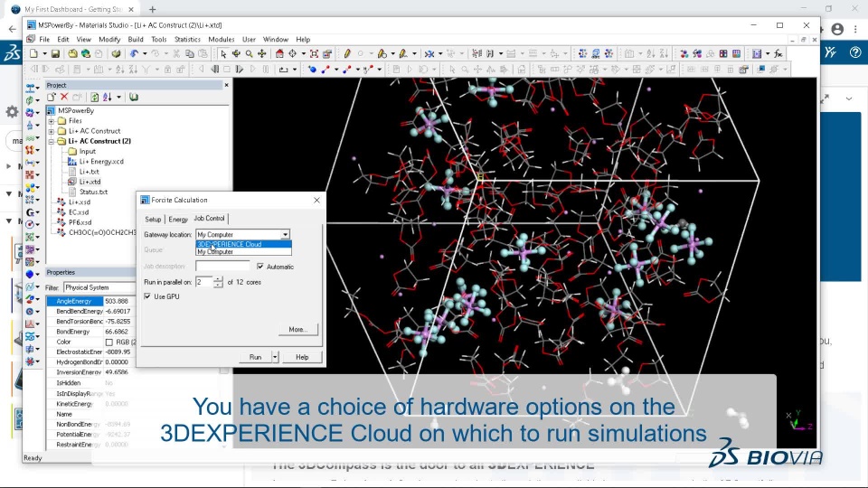This screenshot has width=868, height=488.
Task: Select EC.xsd in project tree
Action: coord(79,212)
